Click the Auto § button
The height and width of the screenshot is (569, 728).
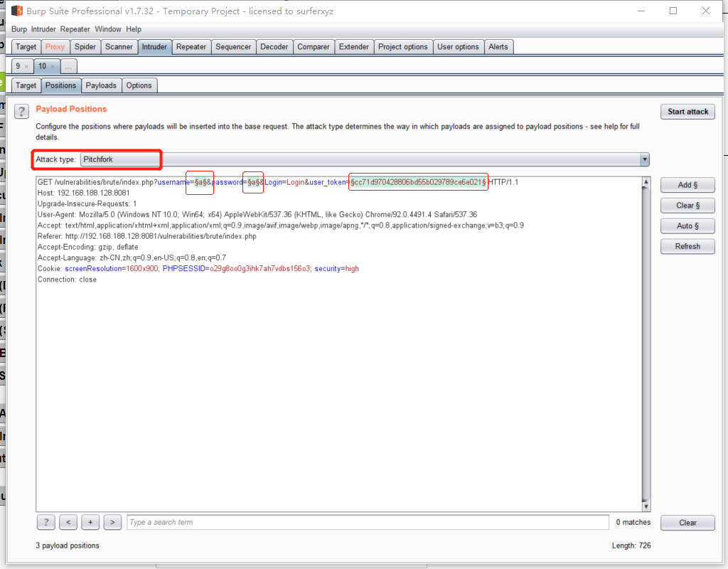(x=687, y=225)
